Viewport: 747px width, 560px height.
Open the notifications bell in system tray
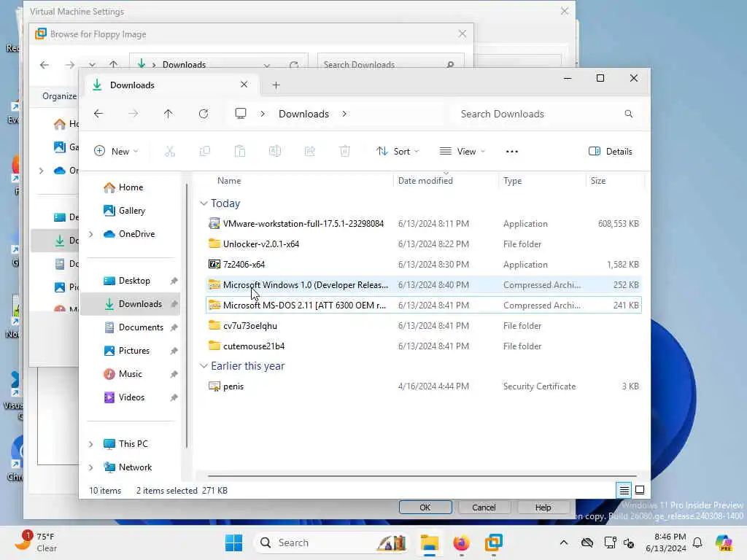coord(697,542)
